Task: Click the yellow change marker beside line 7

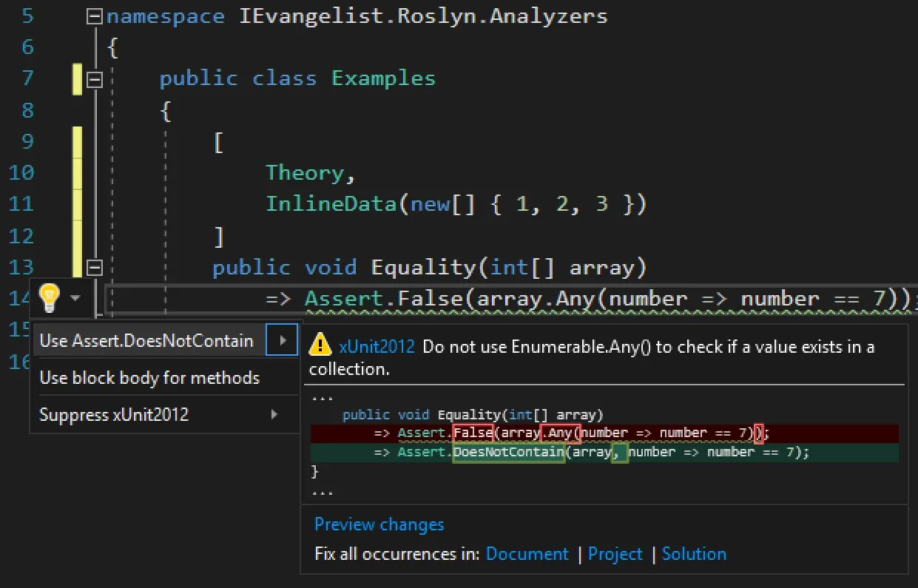Action: pos(77,78)
